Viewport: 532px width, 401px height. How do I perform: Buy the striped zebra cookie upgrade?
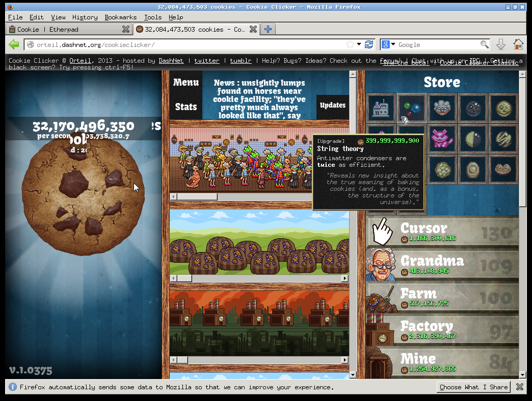503,139
